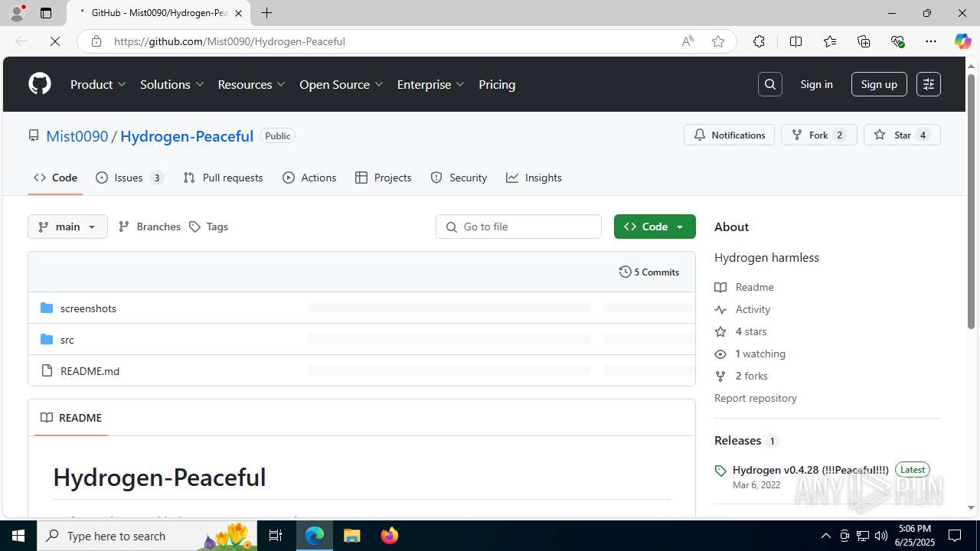980x551 pixels.
Task: Open Firefox from the taskbar
Action: point(389,536)
